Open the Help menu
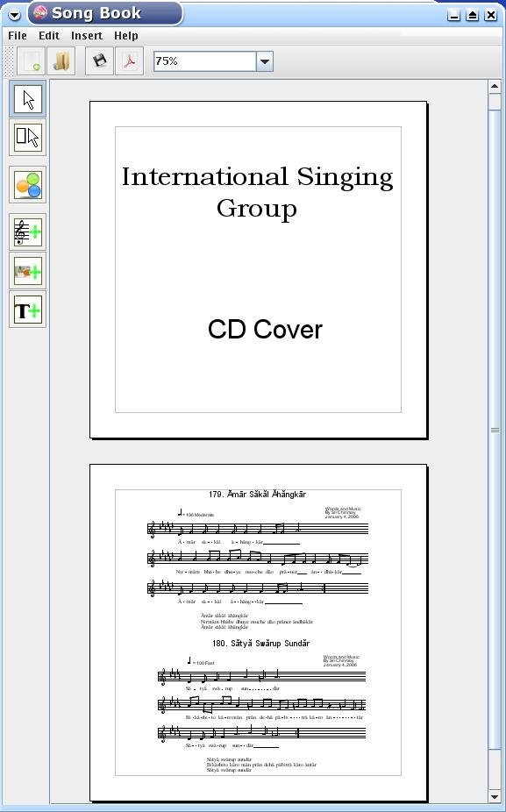 tap(126, 36)
